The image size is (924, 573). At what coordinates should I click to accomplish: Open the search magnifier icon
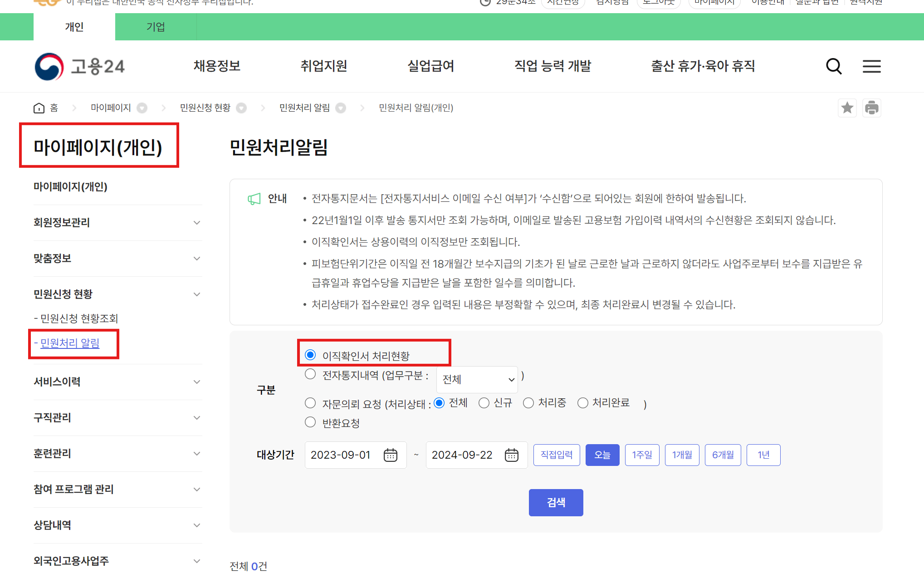point(834,66)
